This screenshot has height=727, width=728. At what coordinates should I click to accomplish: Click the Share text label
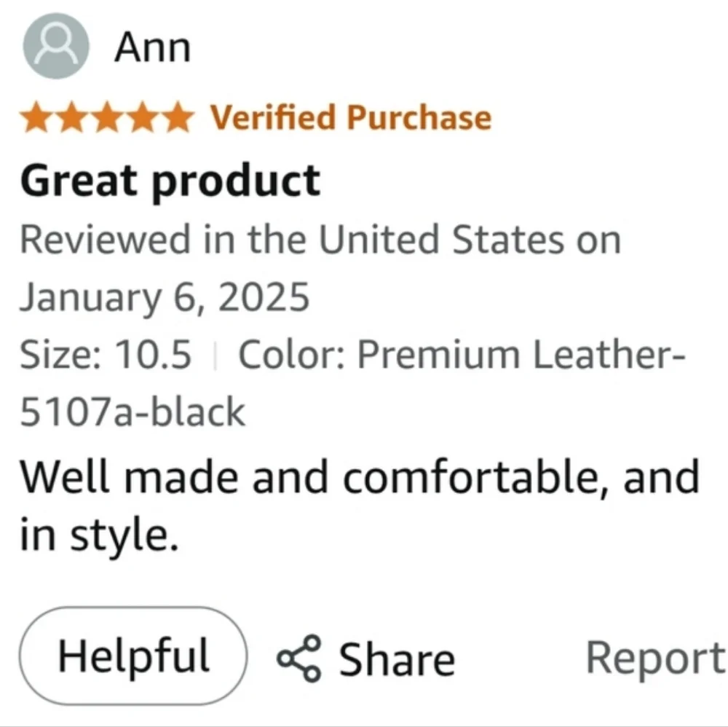[397, 659]
